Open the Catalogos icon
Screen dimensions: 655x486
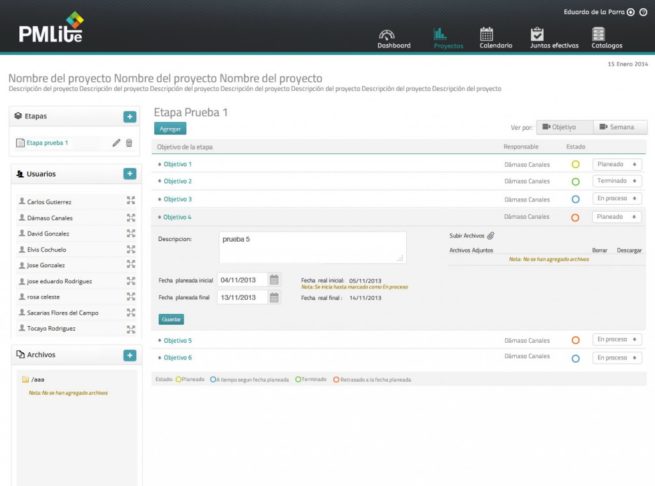598,33
